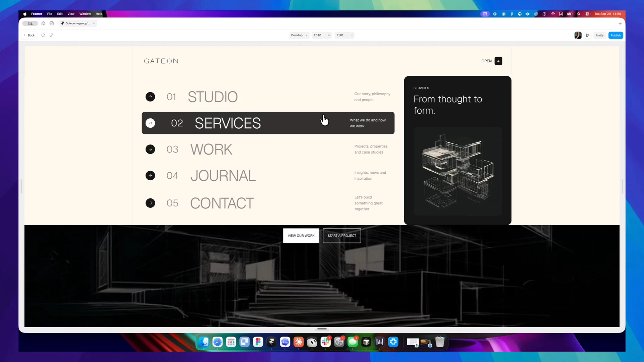This screenshot has width=644, height=362.
Task: Click the width field showing 2510
Action: point(322,35)
